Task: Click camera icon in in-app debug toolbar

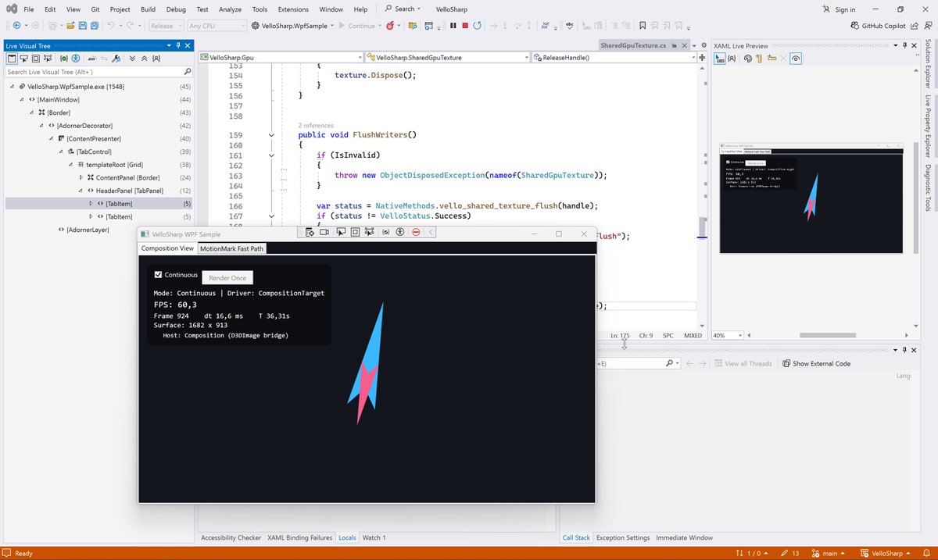Action: pyautogui.click(x=324, y=232)
